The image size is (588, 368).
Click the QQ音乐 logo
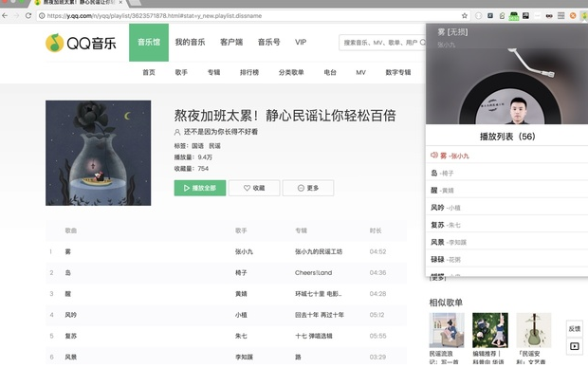click(81, 43)
